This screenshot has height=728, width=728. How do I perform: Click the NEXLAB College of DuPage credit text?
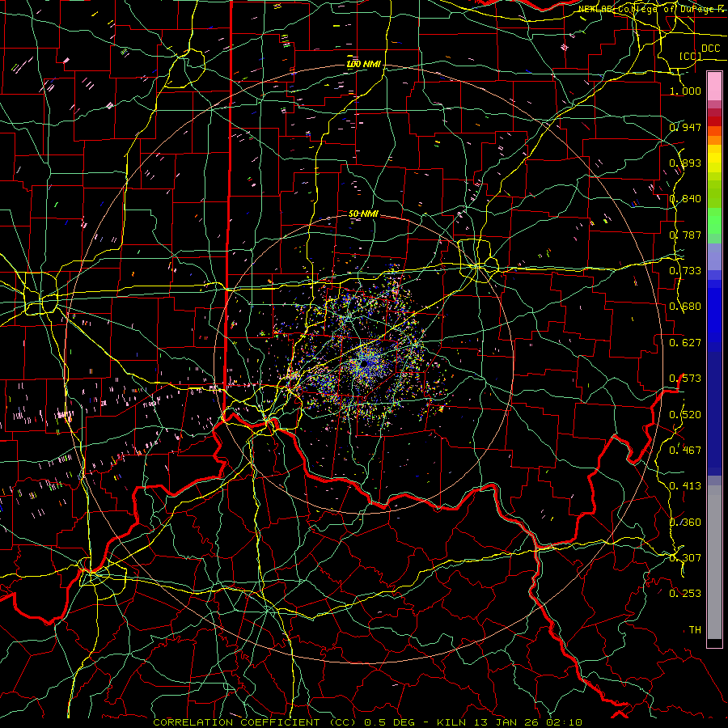tap(652, 9)
